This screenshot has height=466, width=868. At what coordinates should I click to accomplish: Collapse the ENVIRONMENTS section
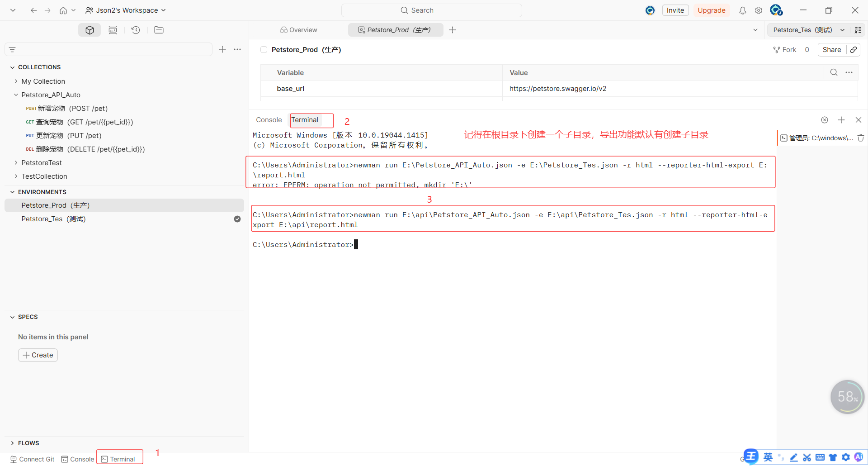[x=12, y=192]
